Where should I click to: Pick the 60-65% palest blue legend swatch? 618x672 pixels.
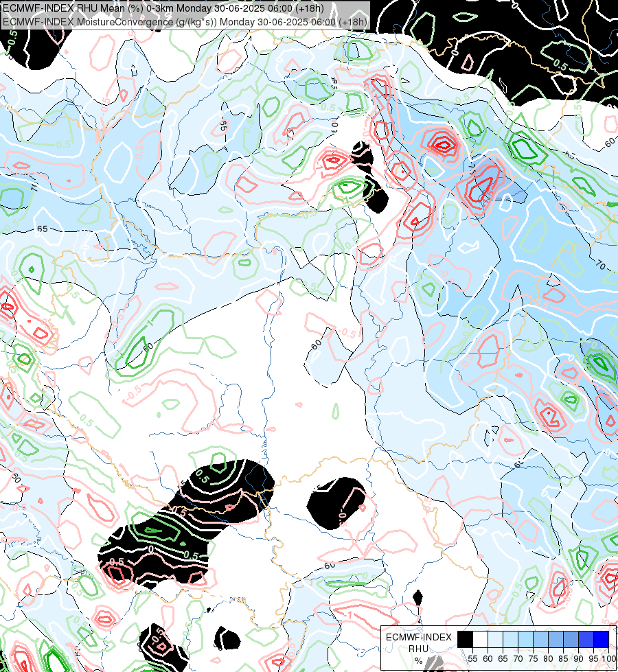[495, 639]
